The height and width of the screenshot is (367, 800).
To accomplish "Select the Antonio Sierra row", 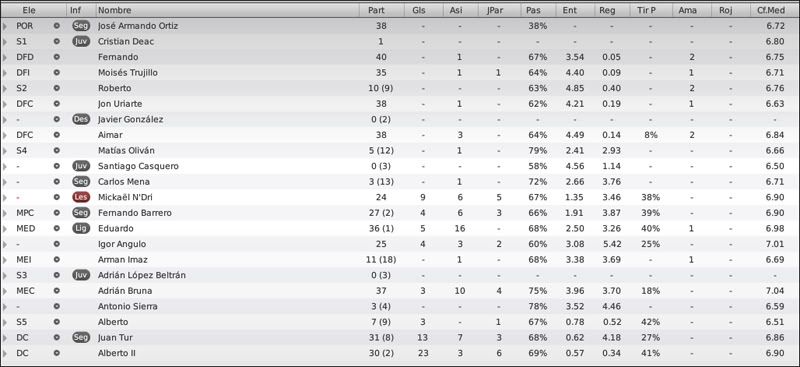I will pyautogui.click(x=400, y=306).
